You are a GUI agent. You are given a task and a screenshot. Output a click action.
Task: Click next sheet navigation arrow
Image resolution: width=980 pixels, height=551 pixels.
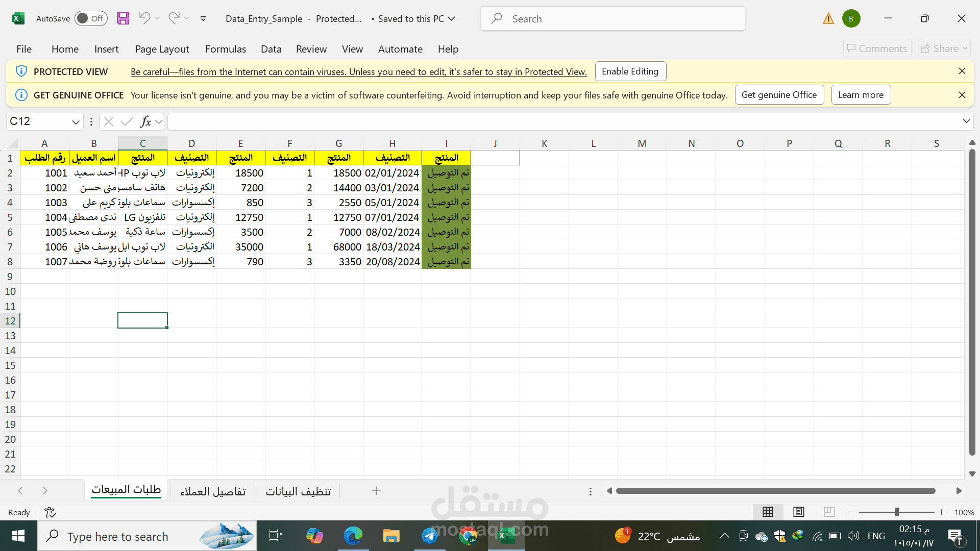click(x=45, y=491)
